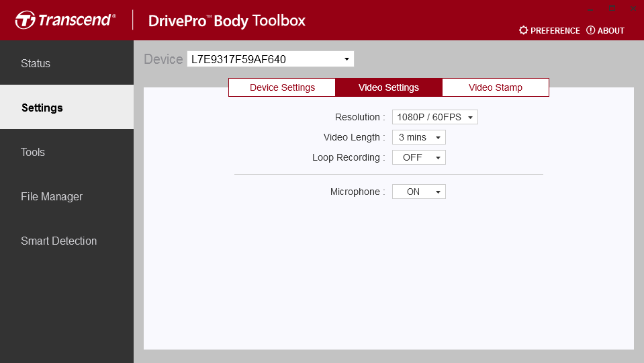This screenshot has width=644, height=363.
Task: Click the Device label text
Action: 163,59
